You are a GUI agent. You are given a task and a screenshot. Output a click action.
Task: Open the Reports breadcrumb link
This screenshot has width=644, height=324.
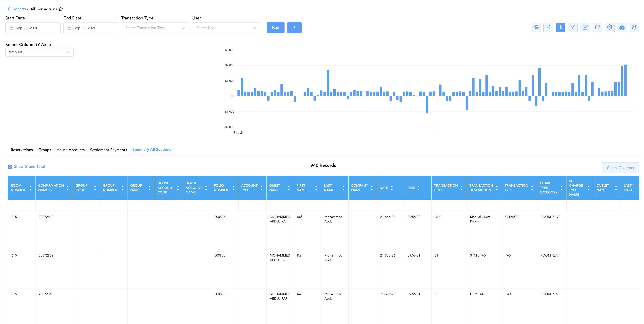point(19,9)
